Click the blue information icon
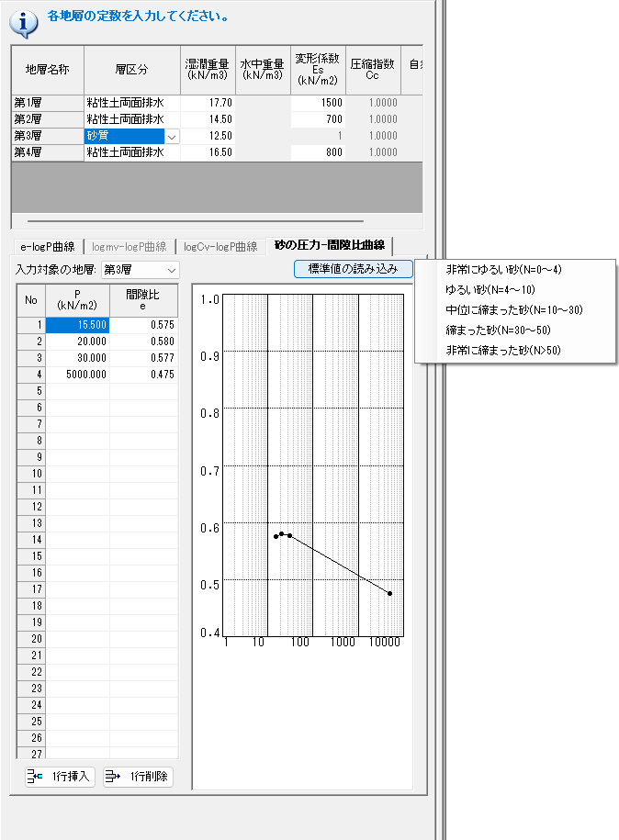 pos(23,20)
